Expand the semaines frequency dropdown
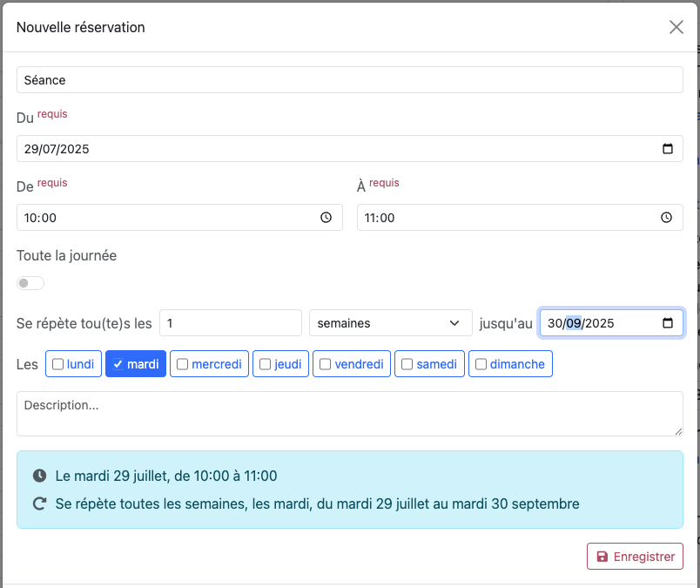This screenshot has height=588, width=700. [389, 323]
